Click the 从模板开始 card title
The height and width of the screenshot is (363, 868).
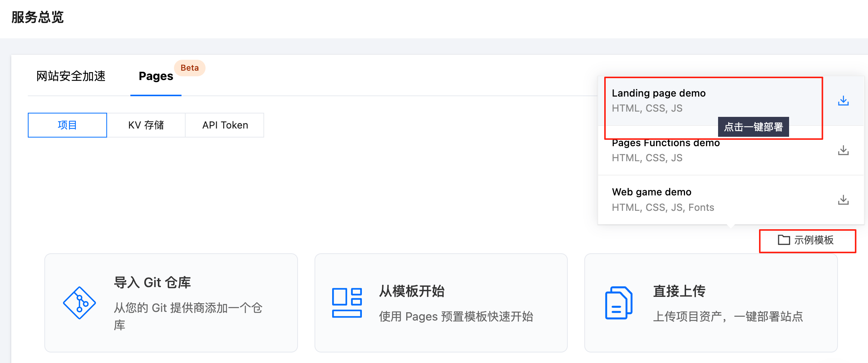tap(411, 291)
